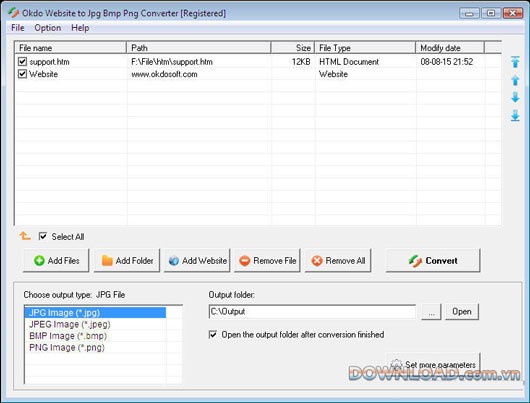Move selected file down one position
The height and width of the screenshot is (403, 530).
point(515,97)
